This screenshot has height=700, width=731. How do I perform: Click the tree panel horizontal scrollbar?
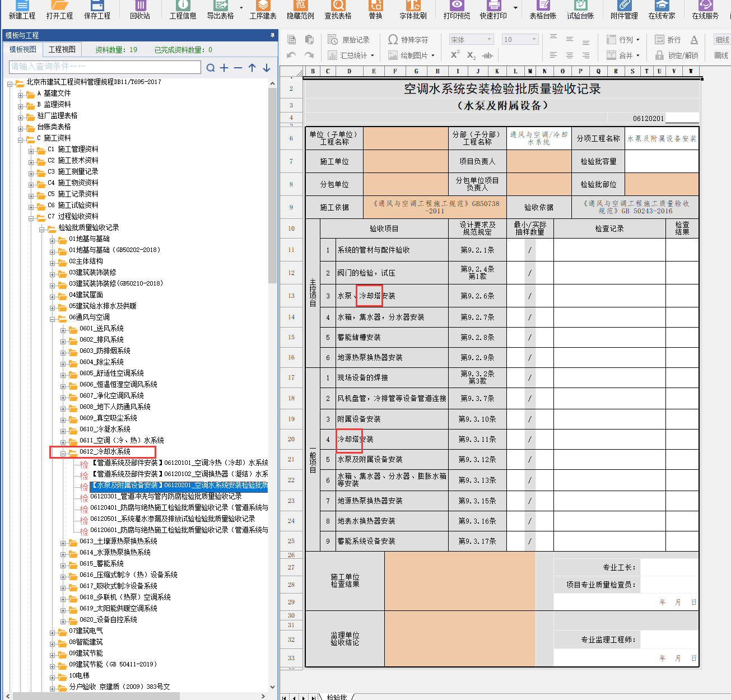click(96, 696)
